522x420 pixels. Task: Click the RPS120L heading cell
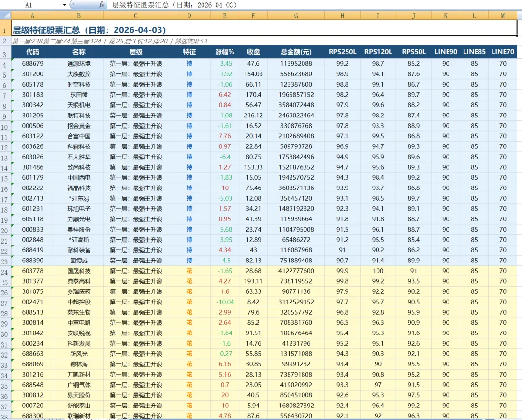point(378,52)
